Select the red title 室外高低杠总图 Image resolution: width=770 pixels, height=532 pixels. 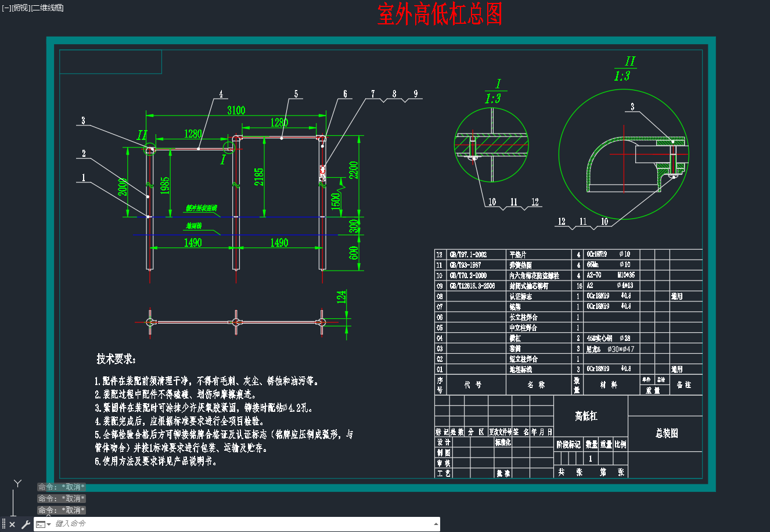[x=440, y=14]
